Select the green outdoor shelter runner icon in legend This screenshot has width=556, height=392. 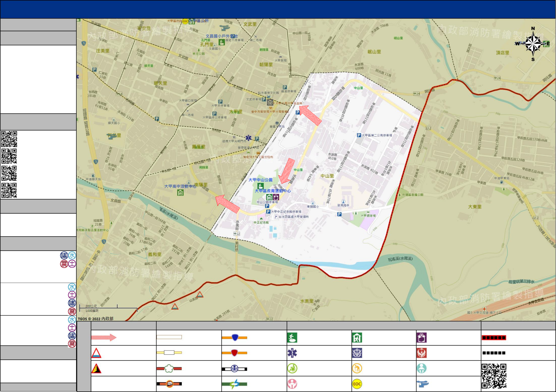(x=292, y=338)
